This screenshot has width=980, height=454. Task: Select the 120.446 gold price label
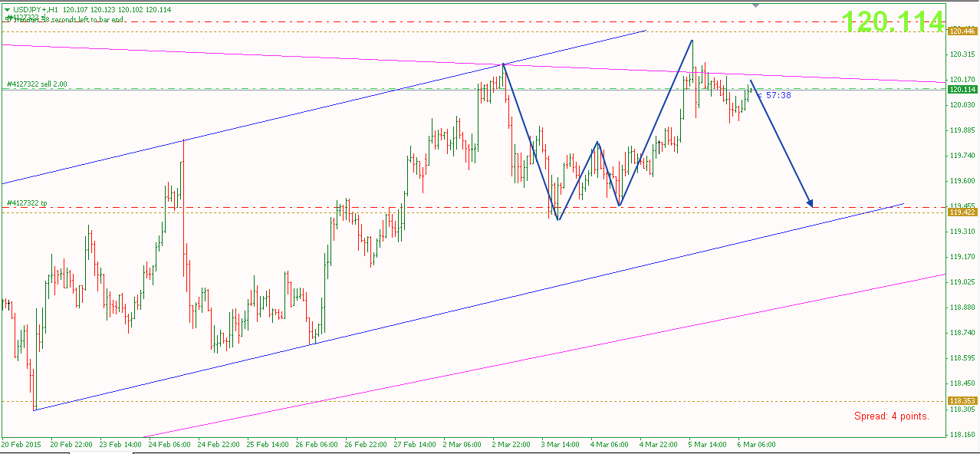click(x=962, y=31)
